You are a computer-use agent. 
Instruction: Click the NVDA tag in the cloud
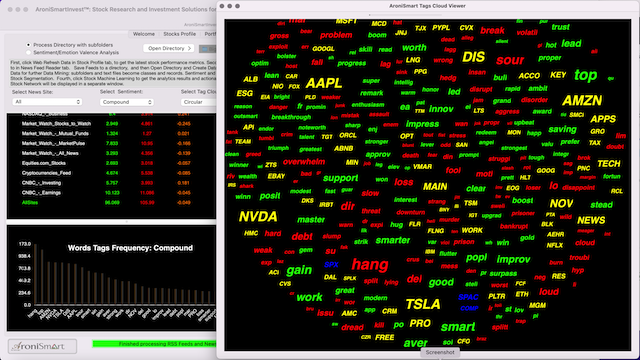[258, 216]
